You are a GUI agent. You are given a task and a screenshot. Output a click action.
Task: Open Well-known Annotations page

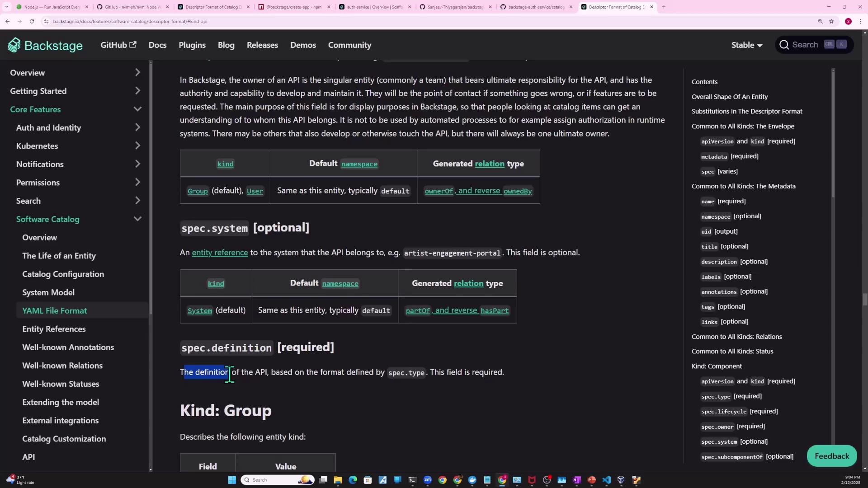click(x=68, y=347)
